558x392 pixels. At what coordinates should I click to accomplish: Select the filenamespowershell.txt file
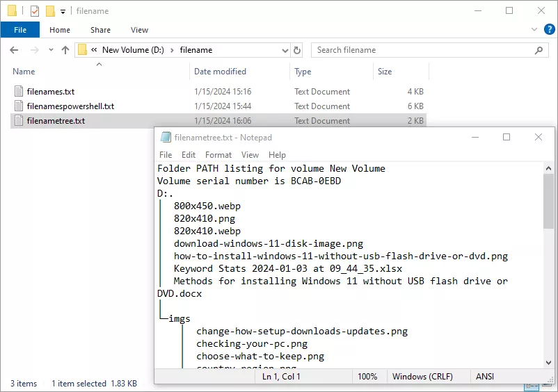tap(70, 106)
